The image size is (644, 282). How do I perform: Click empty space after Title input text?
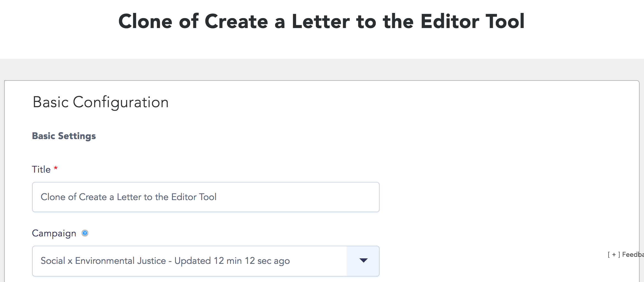pyautogui.click(x=297, y=197)
